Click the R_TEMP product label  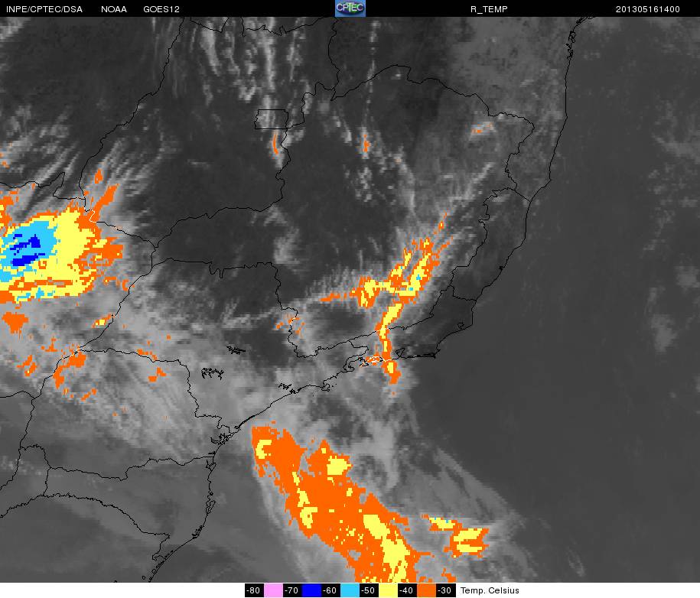click(x=489, y=9)
